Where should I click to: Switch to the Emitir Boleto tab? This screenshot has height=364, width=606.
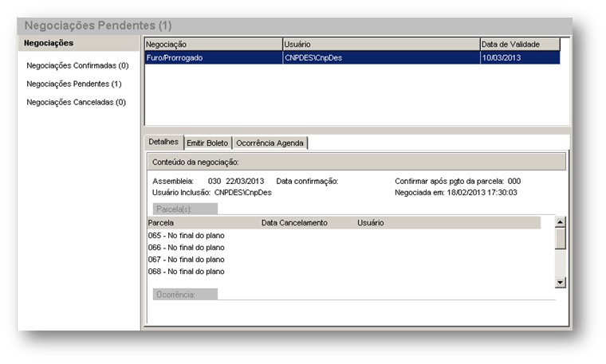click(x=207, y=143)
